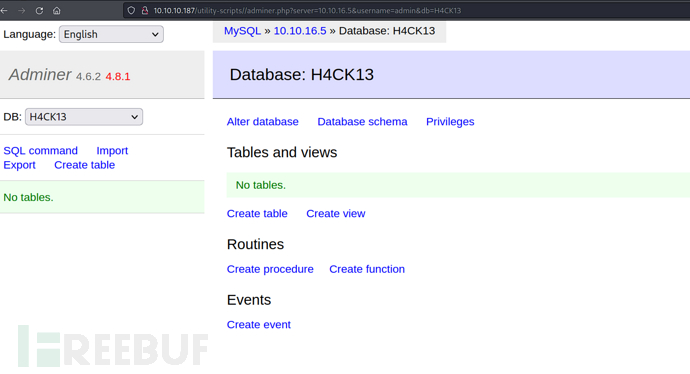
Task: Click the insecure connection padlock icon
Action: (145, 11)
